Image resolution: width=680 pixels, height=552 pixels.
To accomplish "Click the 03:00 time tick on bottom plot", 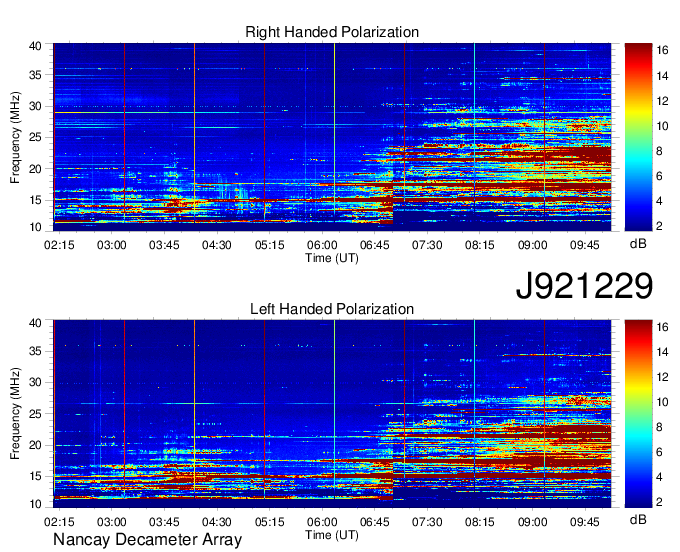I will pos(111,522).
